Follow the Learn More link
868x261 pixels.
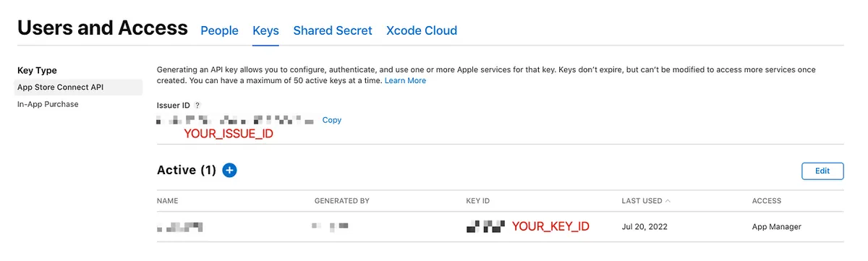point(405,80)
